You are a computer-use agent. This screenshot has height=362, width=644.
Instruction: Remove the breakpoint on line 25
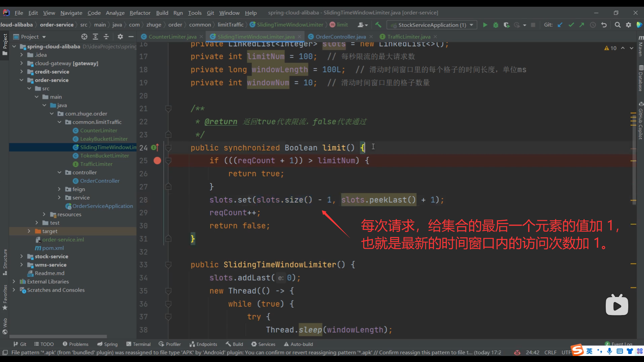157,161
